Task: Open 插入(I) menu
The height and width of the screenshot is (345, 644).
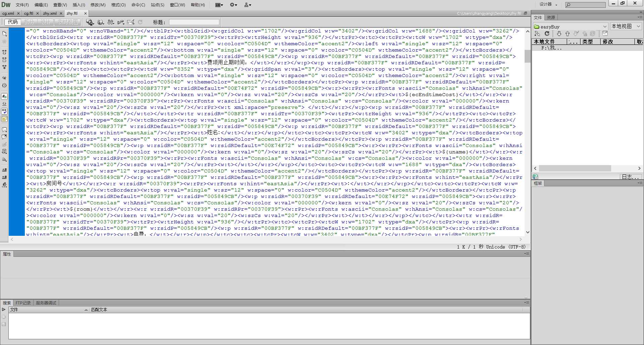Action: coord(79,5)
